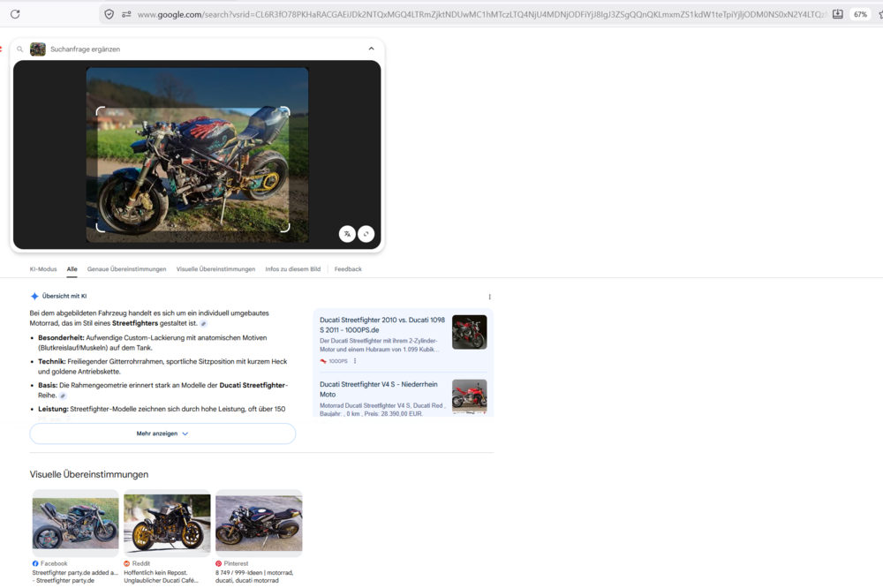Click the source link icon after 'Reihe.'
This screenshot has height=588, width=883.
(x=63, y=396)
